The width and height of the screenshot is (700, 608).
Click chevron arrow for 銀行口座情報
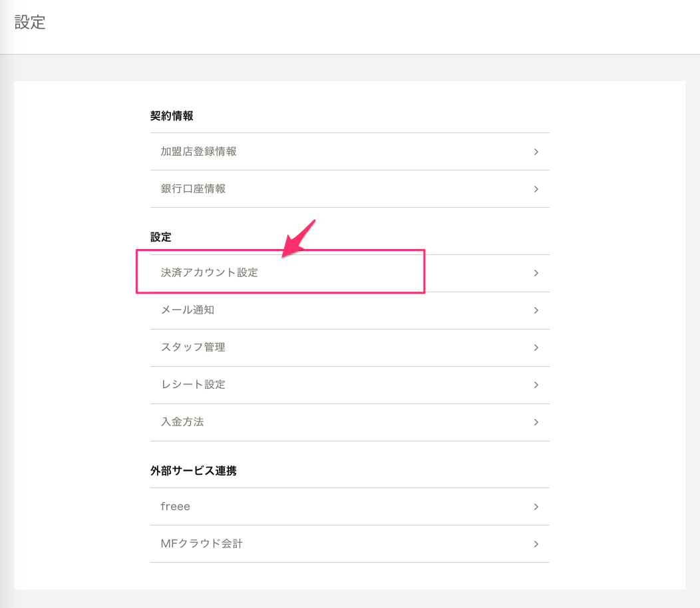pos(536,189)
